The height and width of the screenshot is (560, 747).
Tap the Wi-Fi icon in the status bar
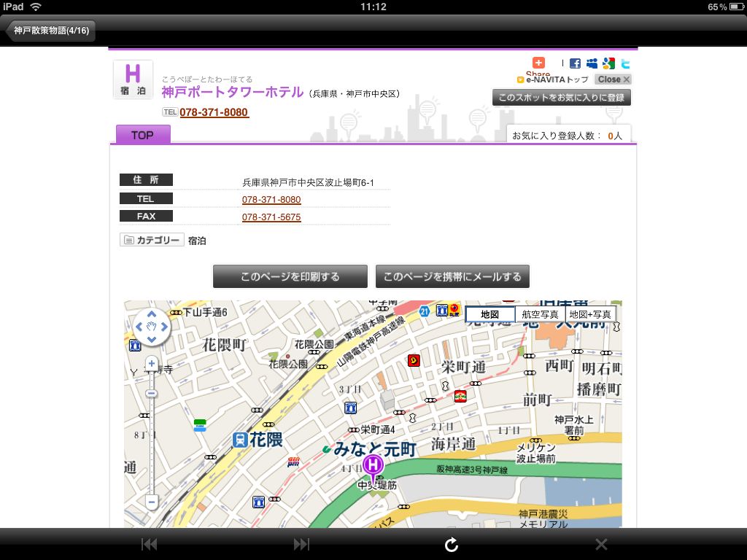[36, 7]
